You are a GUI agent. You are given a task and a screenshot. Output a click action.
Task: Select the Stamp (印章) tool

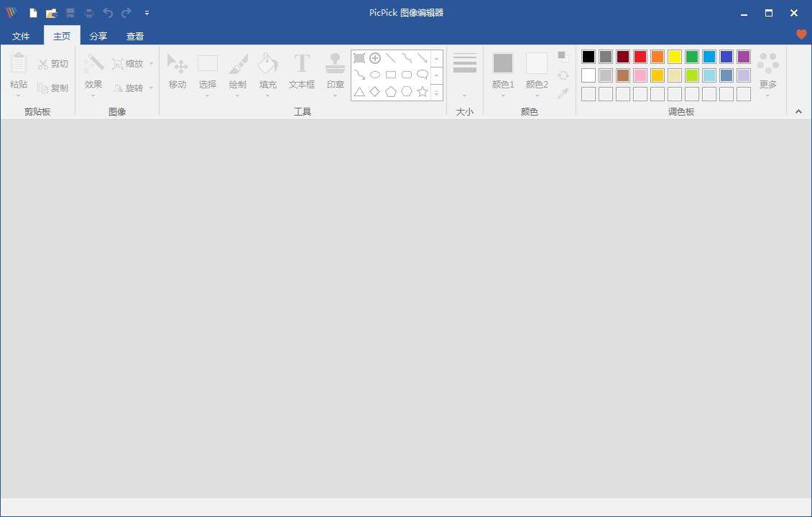(335, 71)
